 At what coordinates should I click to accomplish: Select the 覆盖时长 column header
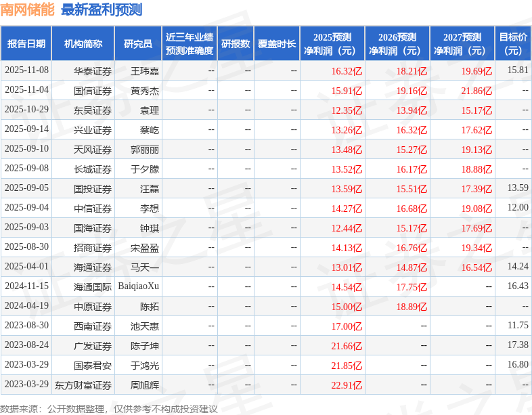click(x=277, y=44)
